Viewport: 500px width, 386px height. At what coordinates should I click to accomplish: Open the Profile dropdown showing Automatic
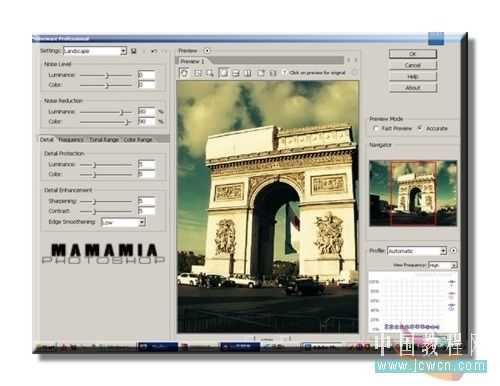pyautogui.click(x=417, y=251)
